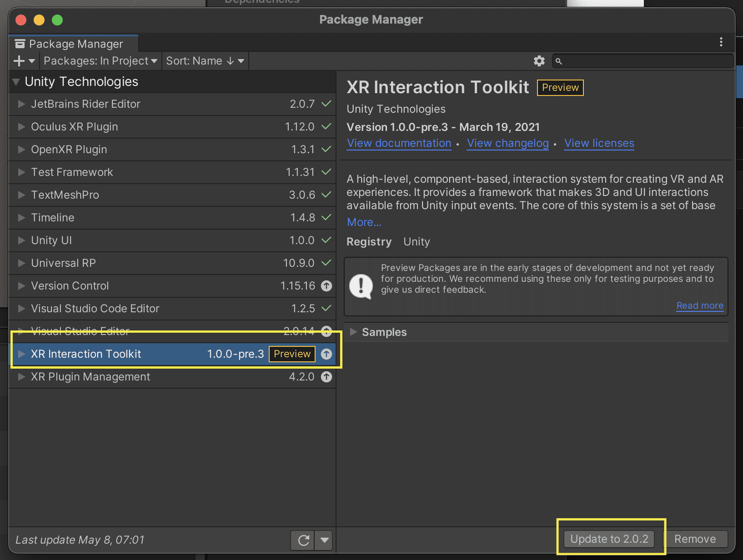Open the View licenses link
Image resolution: width=743 pixels, height=560 pixels.
[x=599, y=143]
